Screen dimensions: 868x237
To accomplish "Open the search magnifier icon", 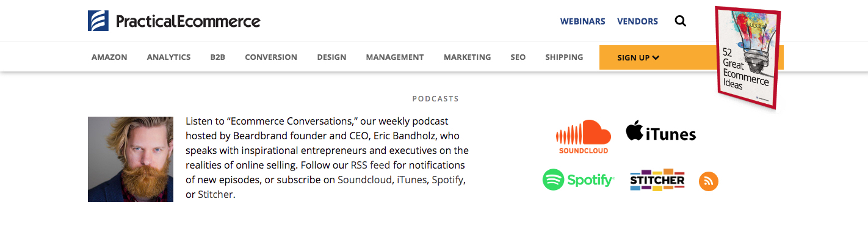I will click(680, 21).
